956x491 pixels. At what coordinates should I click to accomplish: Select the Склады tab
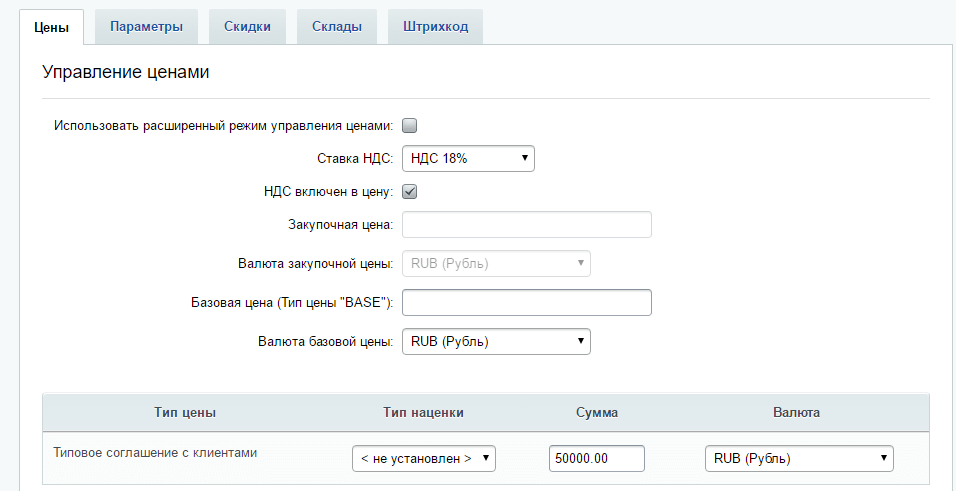tap(336, 27)
